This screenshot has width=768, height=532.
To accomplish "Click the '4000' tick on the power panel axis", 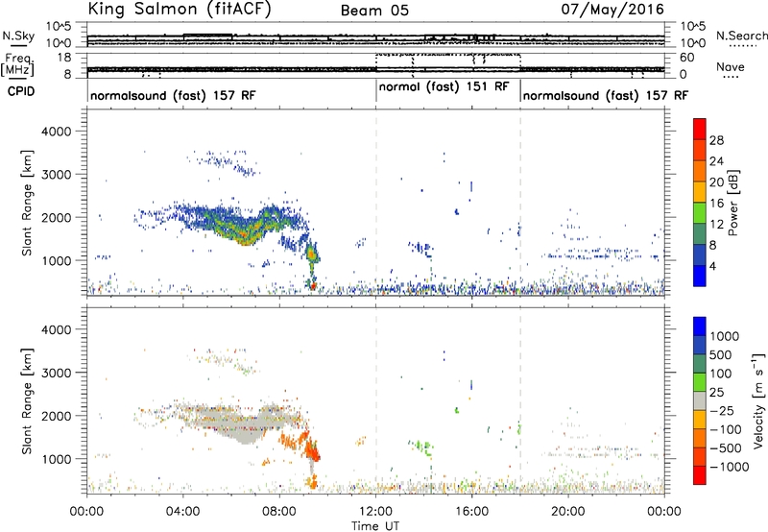I will pyautogui.click(x=56, y=132).
